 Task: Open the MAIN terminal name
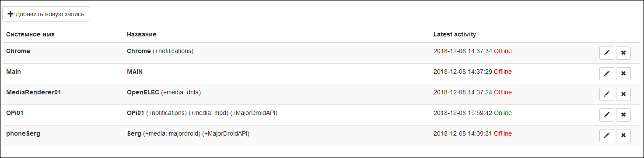(x=135, y=72)
